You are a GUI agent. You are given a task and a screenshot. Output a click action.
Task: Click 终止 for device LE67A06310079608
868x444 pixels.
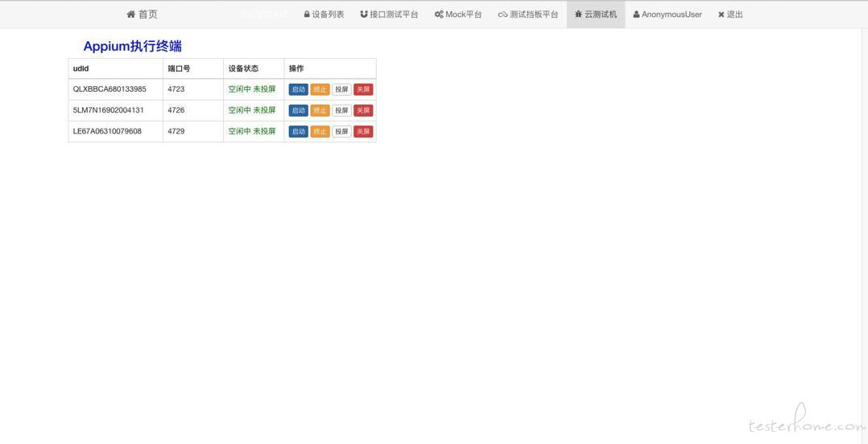[320, 132]
